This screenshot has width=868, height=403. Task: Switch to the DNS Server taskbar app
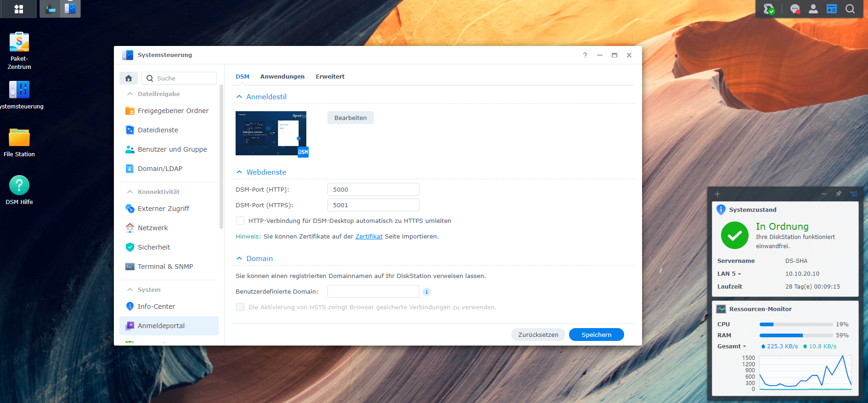click(51, 9)
